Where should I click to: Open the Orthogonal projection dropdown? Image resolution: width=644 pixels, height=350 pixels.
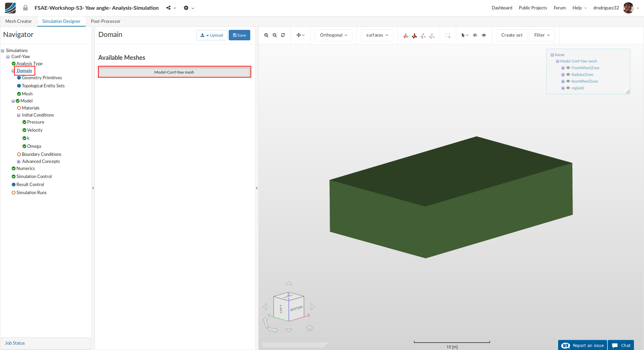(x=333, y=35)
